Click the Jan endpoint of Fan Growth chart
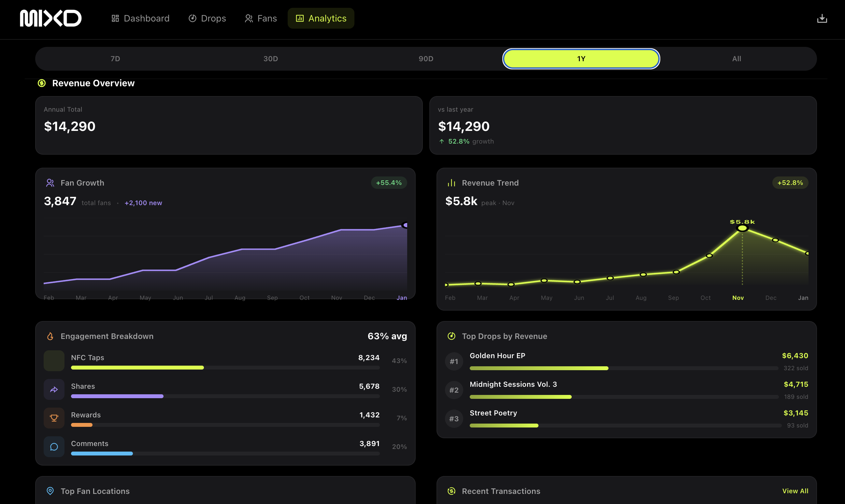Image resolution: width=845 pixels, height=504 pixels. click(x=404, y=225)
